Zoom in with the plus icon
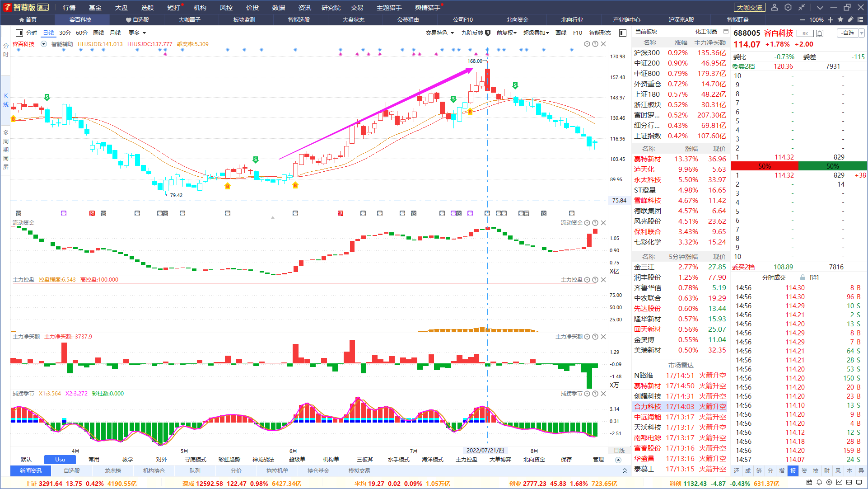 pyautogui.click(x=831, y=20)
